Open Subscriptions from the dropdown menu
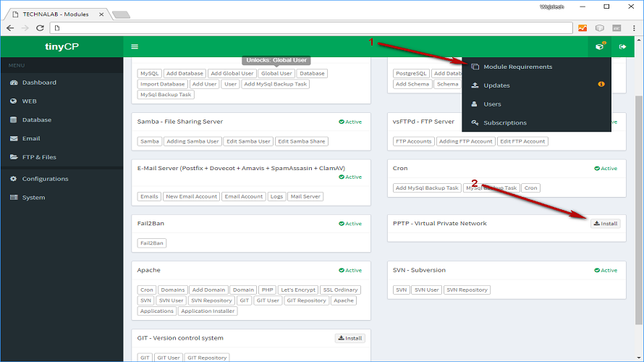This screenshot has width=644, height=362. point(505,123)
